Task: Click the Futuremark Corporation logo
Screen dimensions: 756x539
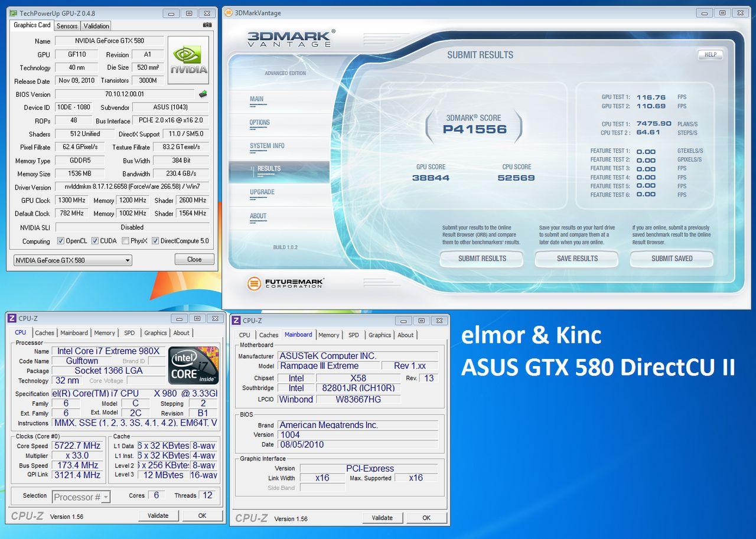Action: tap(285, 283)
